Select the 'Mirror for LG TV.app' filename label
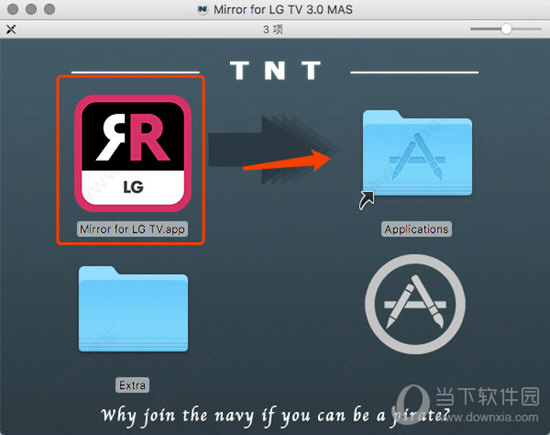Viewport: 550px width, 435px height. click(132, 229)
